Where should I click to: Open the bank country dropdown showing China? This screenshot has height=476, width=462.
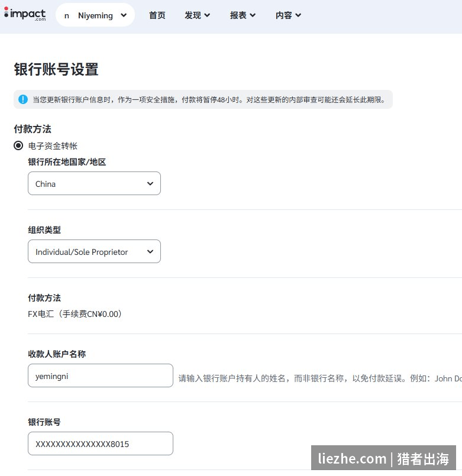[94, 183]
